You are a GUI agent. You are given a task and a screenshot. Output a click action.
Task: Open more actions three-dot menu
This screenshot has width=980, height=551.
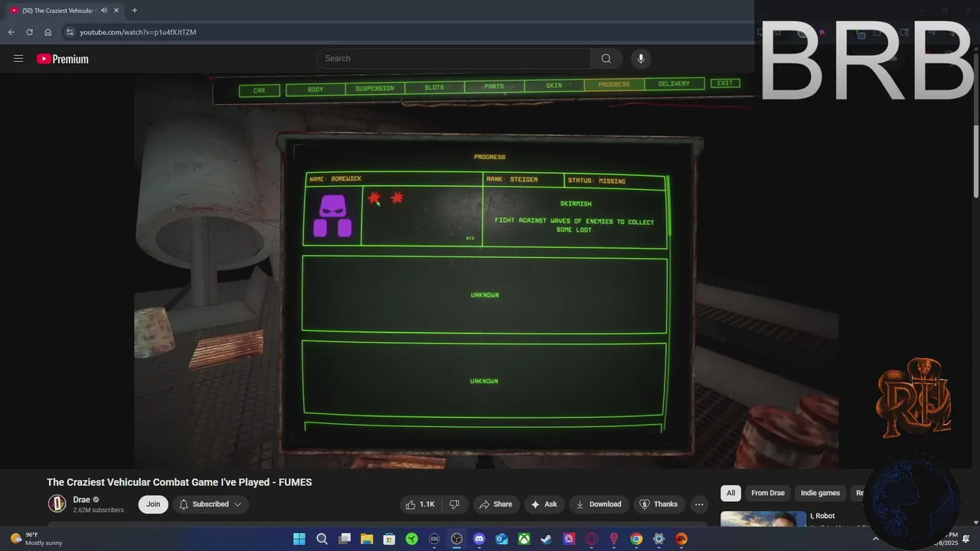click(x=699, y=504)
